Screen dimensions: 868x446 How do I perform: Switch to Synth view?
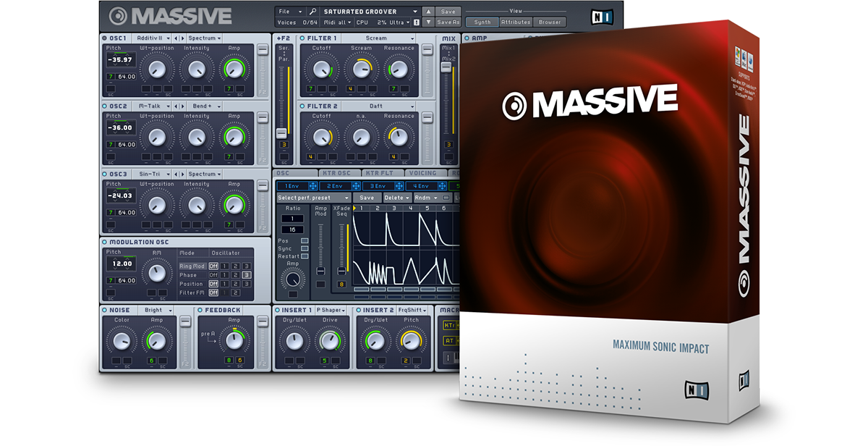(482, 22)
